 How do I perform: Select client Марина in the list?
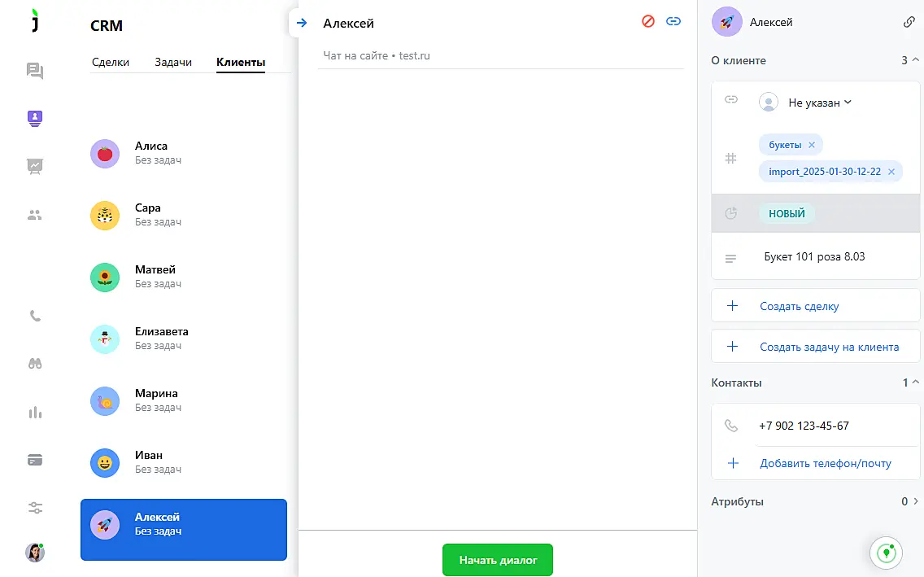coord(184,401)
